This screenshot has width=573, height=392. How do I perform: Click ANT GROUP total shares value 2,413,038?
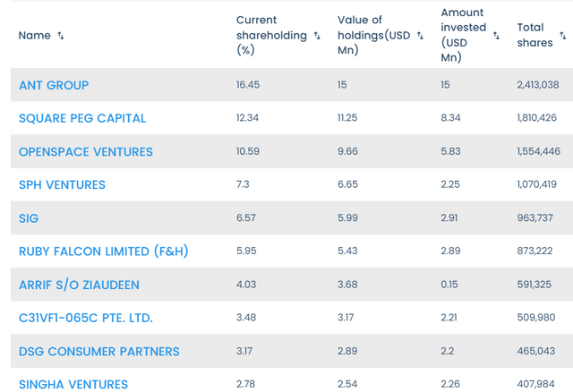[538, 85]
